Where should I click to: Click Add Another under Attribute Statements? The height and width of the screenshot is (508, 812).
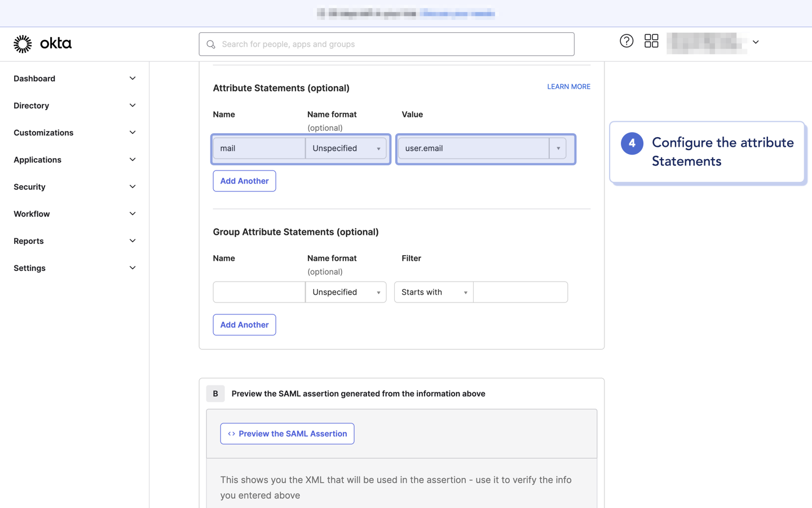click(x=244, y=181)
